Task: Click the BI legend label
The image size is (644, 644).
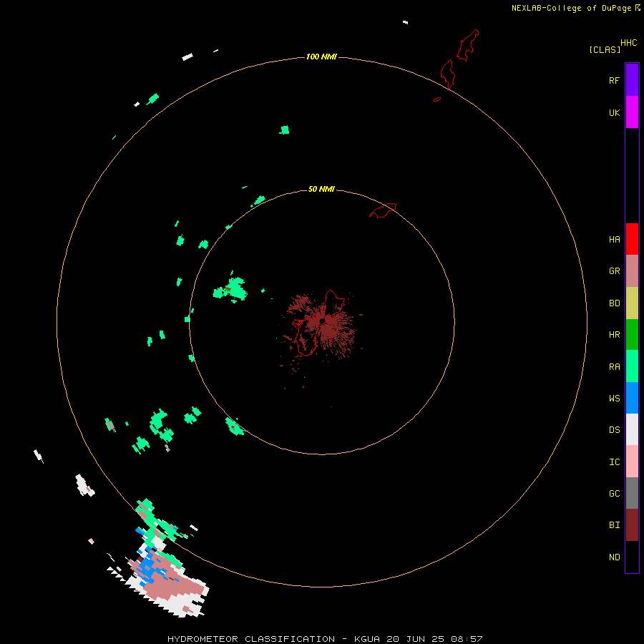Action: coord(614,525)
